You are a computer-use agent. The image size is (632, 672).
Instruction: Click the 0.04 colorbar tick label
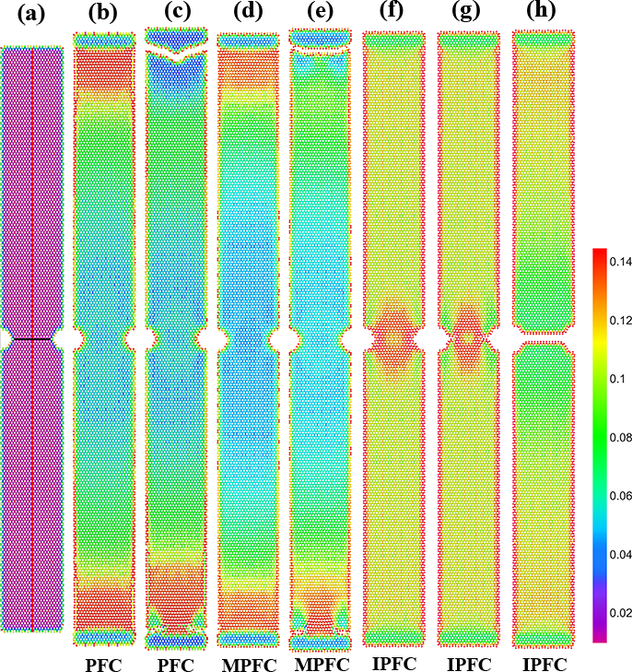(620, 554)
